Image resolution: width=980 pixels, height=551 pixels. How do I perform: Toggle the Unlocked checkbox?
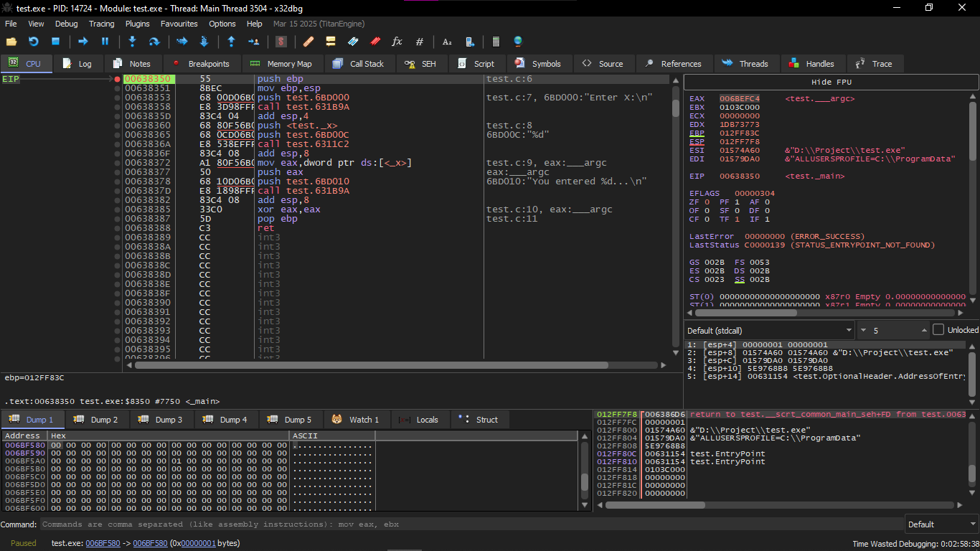point(938,330)
